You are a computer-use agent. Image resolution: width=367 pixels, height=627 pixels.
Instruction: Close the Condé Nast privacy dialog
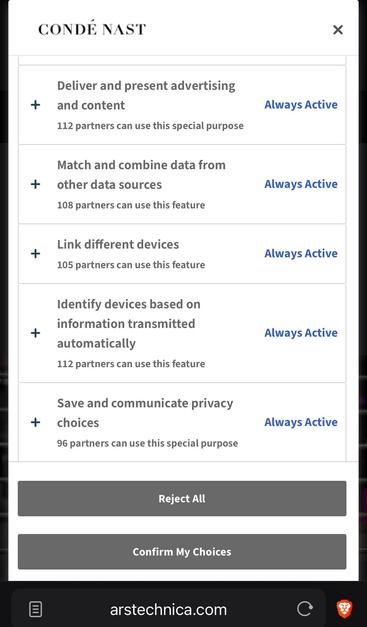pyautogui.click(x=338, y=30)
